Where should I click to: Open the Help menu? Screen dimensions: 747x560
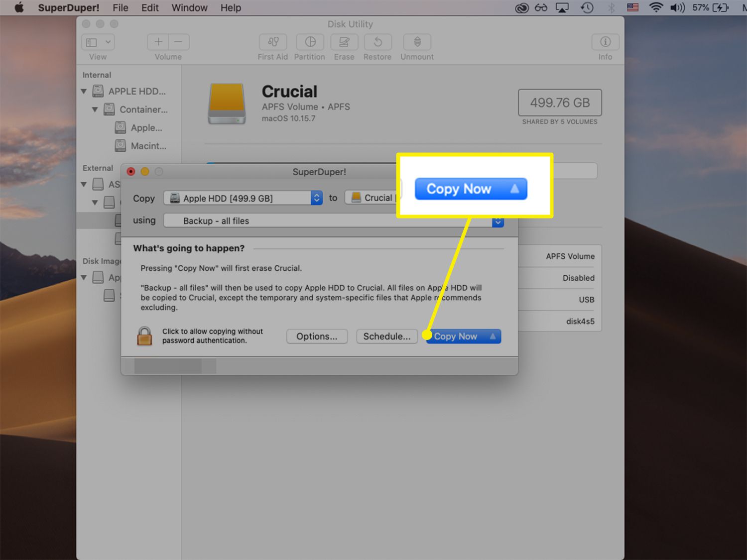tap(231, 7)
